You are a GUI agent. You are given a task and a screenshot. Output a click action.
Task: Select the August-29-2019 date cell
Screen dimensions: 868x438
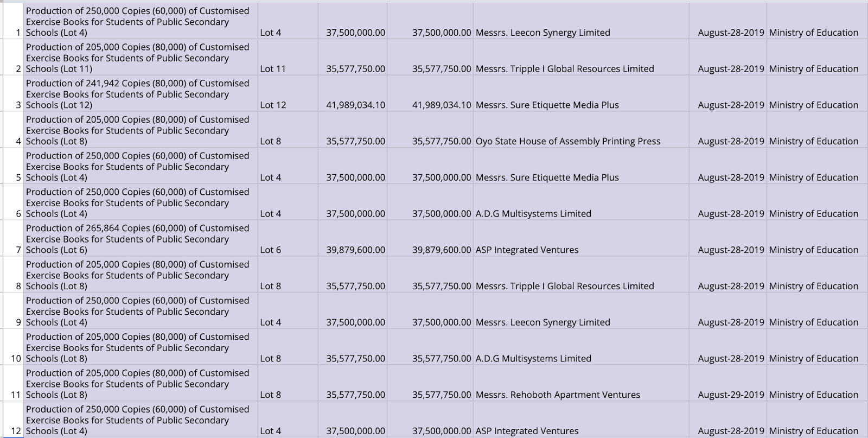tap(730, 395)
